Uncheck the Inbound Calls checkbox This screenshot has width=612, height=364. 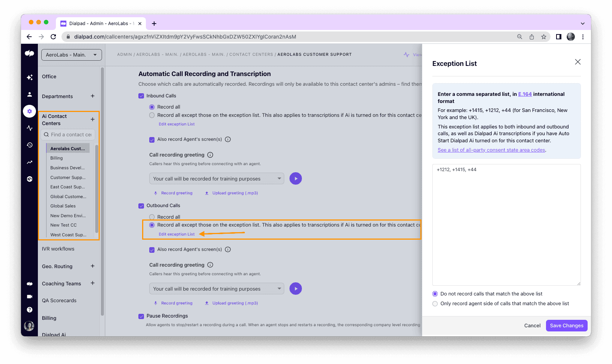[x=141, y=96]
